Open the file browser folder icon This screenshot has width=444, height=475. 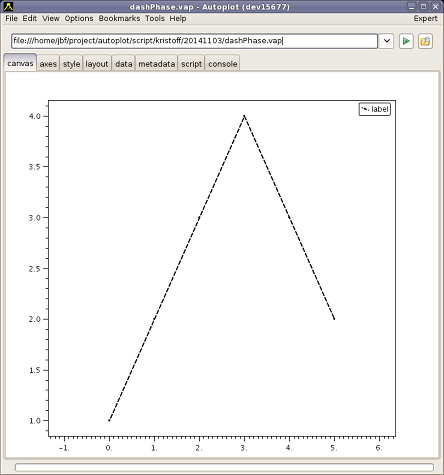tap(425, 41)
